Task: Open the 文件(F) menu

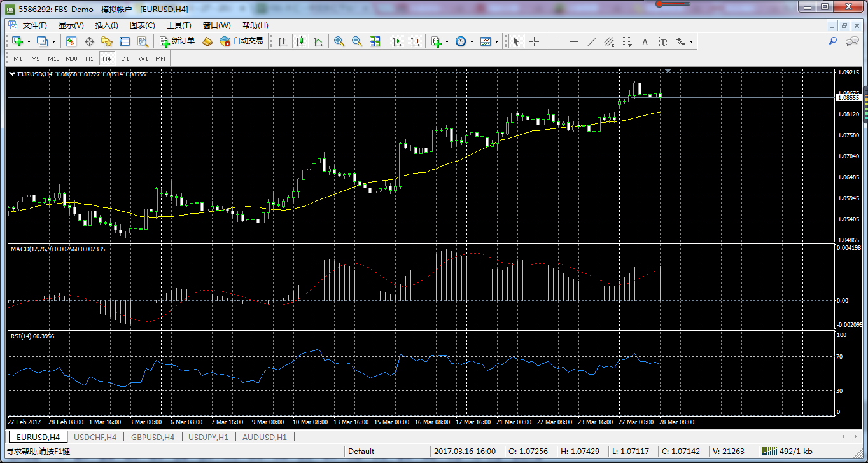Action: (x=35, y=25)
